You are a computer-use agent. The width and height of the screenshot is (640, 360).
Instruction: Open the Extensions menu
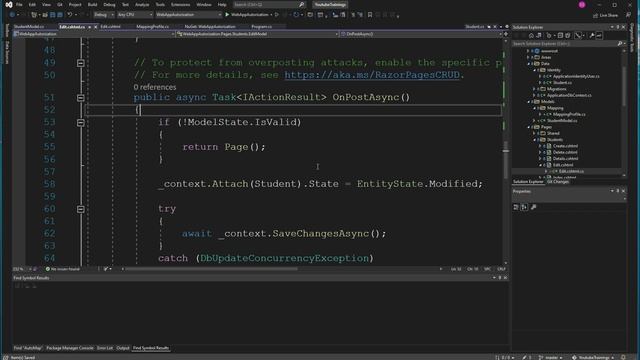click(180, 4)
